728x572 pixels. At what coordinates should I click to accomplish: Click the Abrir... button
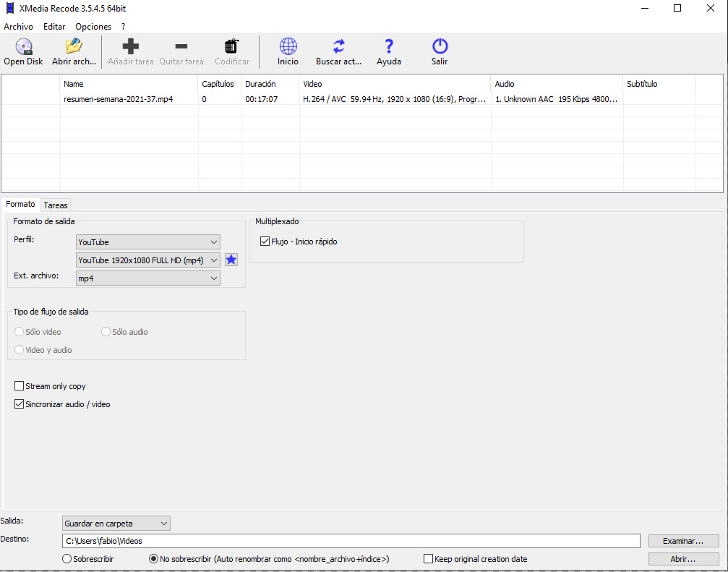point(683,558)
